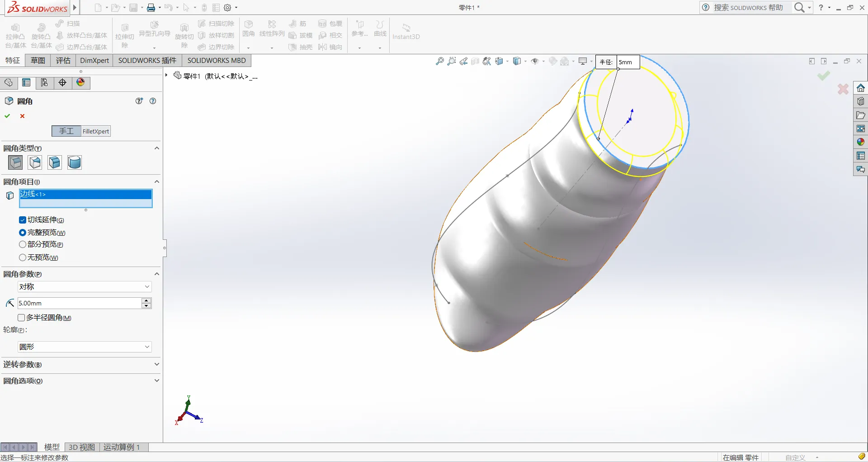Select the face fillet type icon
This screenshot has width=868, height=462.
coord(55,162)
